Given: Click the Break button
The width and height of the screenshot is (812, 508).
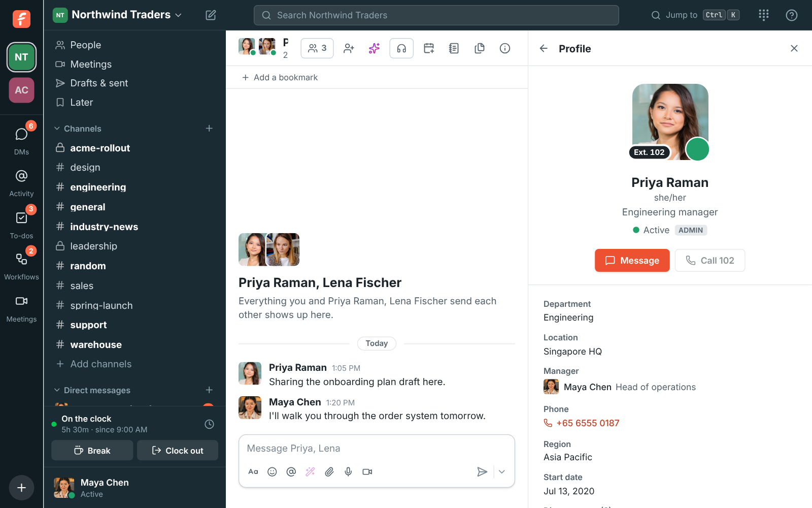Looking at the screenshot, I should (x=92, y=451).
